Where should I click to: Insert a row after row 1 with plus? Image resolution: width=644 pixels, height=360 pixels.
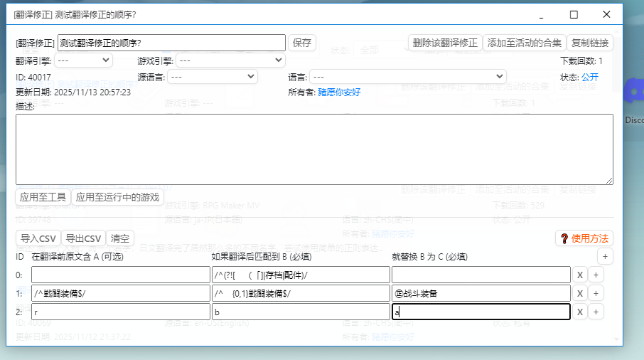(x=596, y=293)
